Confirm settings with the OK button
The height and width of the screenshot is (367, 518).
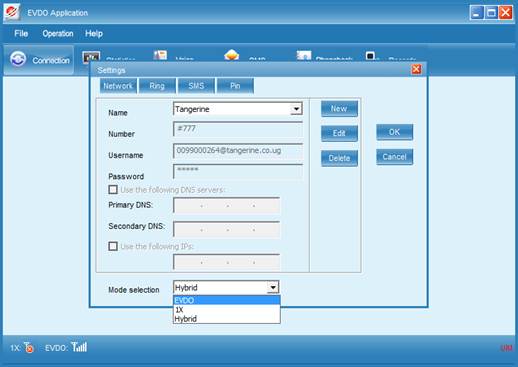pyautogui.click(x=395, y=132)
